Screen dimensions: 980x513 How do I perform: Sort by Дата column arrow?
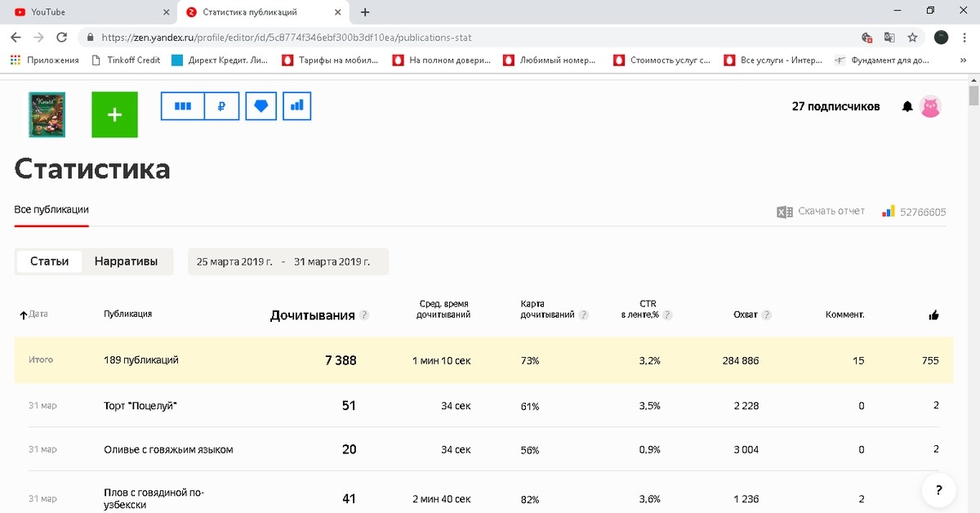(x=24, y=314)
